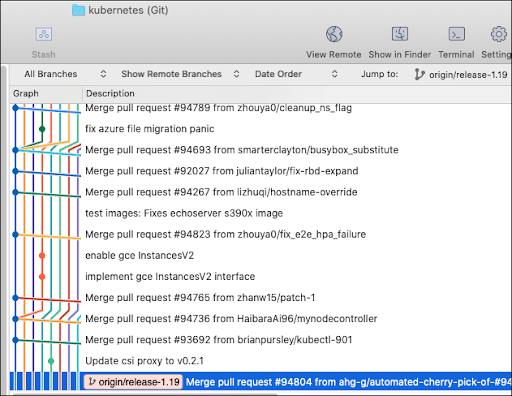
Task: Select 'test images: Fixes echoserver s390x image'
Action: click(184, 213)
